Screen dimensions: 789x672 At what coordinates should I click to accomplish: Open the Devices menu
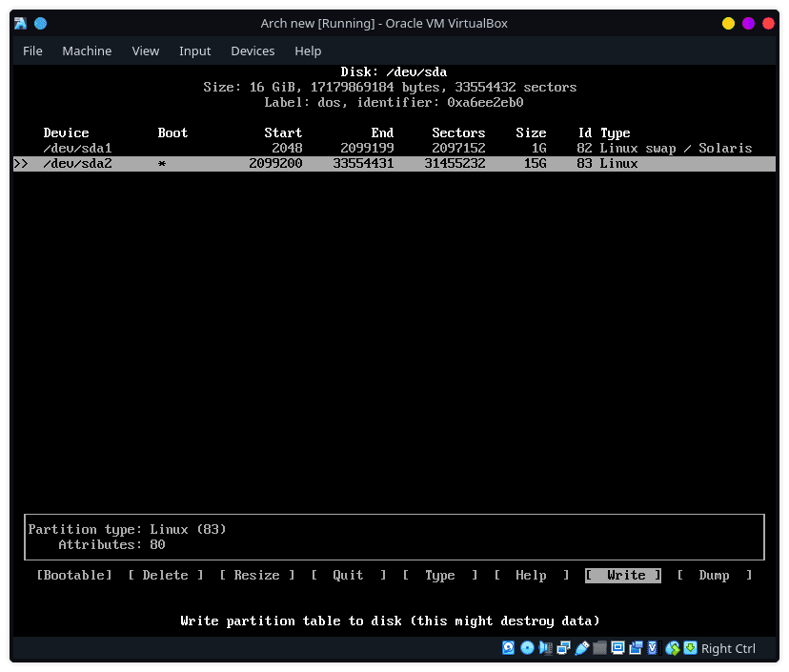click(x=253, y=51)
